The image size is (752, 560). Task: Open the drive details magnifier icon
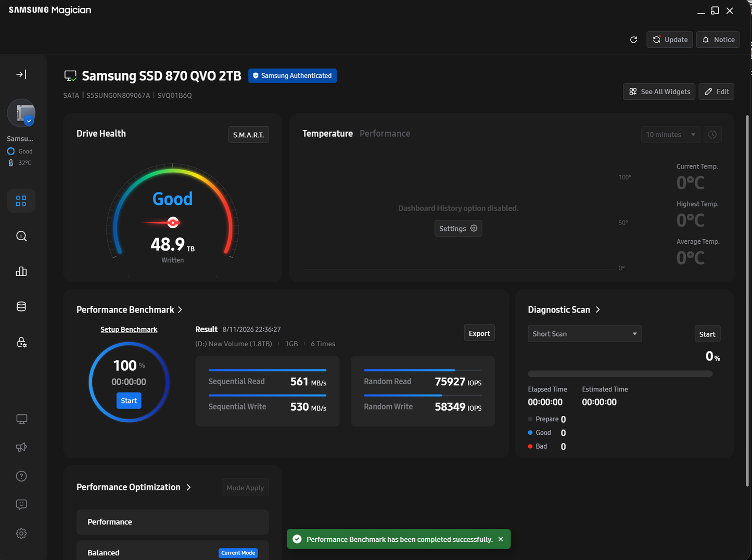[21, 236]
